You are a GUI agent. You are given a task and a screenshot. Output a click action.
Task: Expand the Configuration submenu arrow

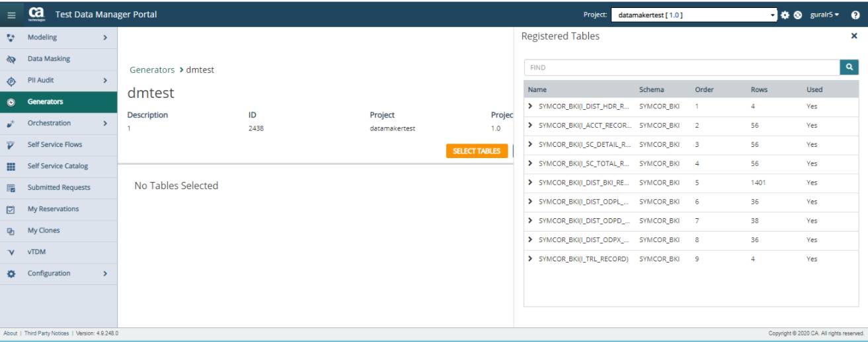[105, 273]
